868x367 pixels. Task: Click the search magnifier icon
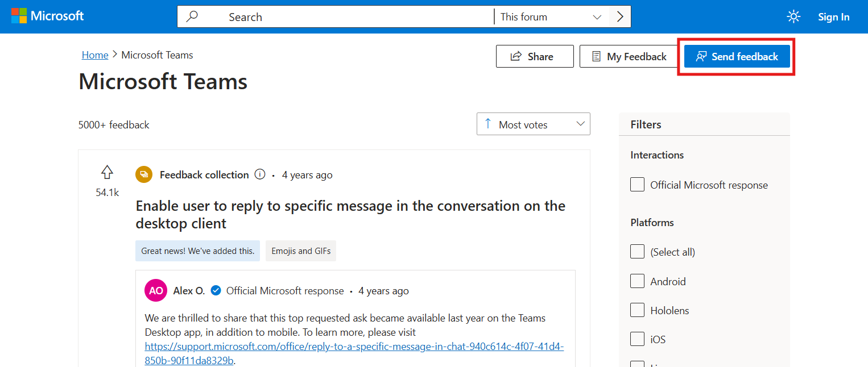coord(192,16)
